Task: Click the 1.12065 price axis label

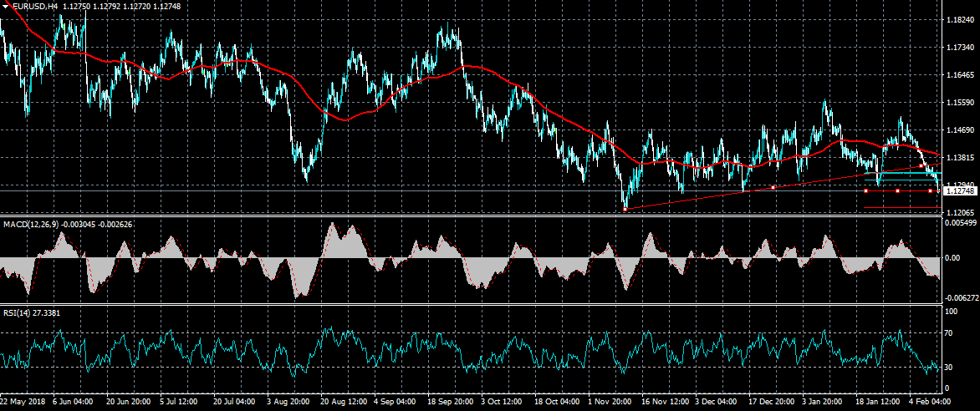Action: tap(960, 212)
